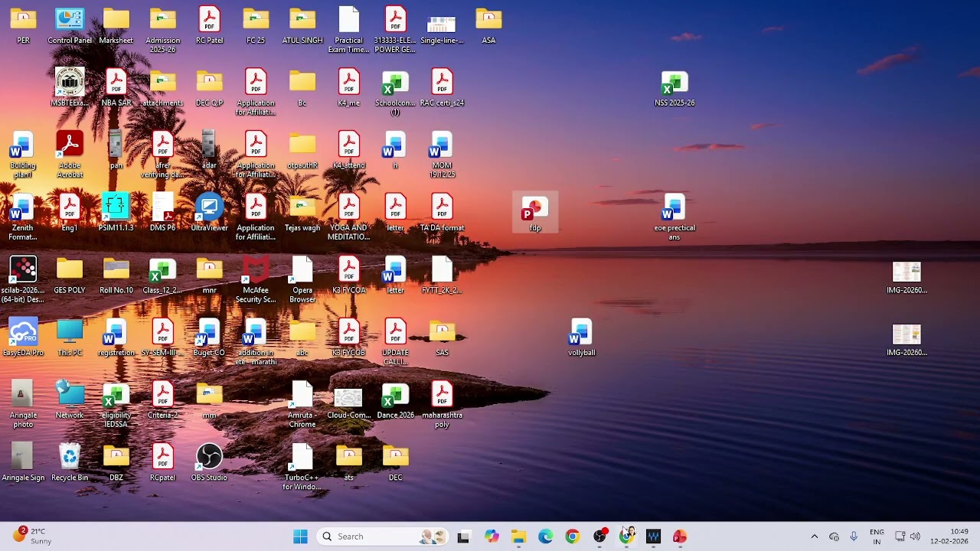Select the YOGA AND MEDITATIO PDF

point(348,217)
